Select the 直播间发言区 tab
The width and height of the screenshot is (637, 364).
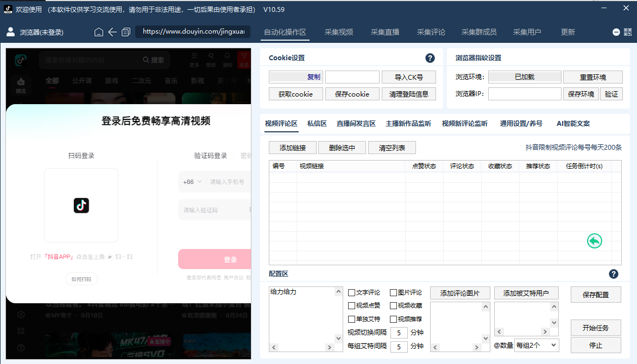tap(356, 123)
